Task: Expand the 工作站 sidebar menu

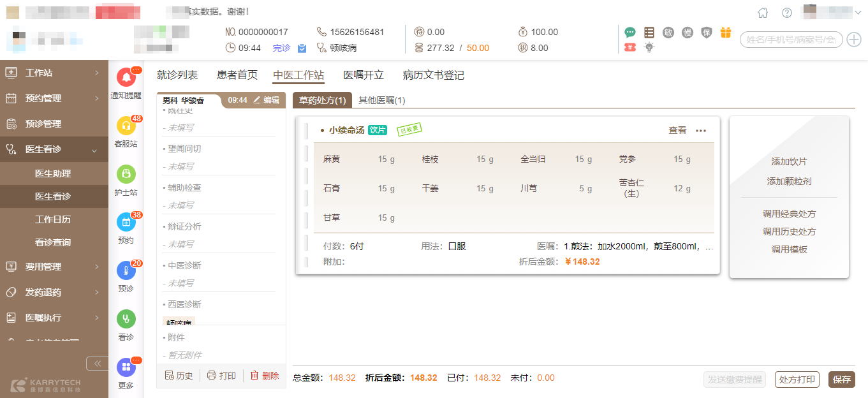Action: (54, 73)
